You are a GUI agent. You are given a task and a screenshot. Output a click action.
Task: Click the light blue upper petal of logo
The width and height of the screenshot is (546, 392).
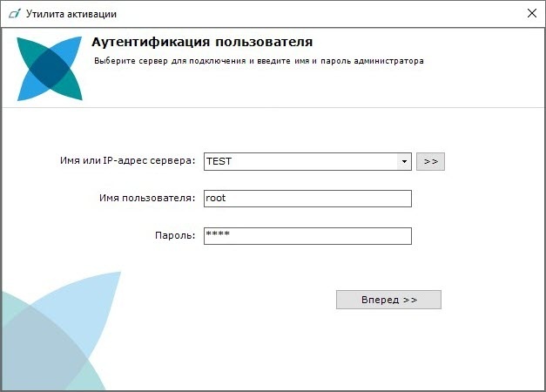[x=69, y=51]
